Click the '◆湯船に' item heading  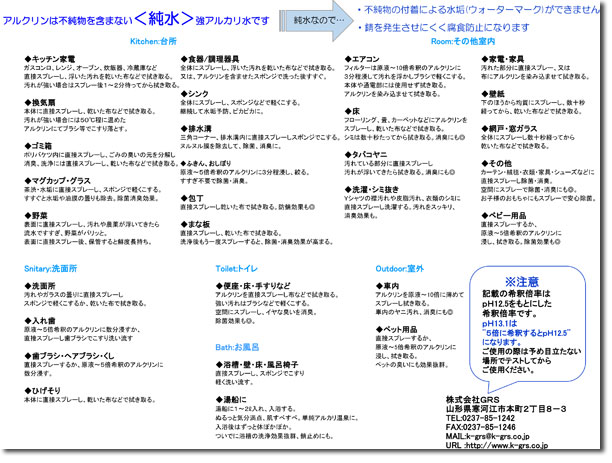pos(231,399)
